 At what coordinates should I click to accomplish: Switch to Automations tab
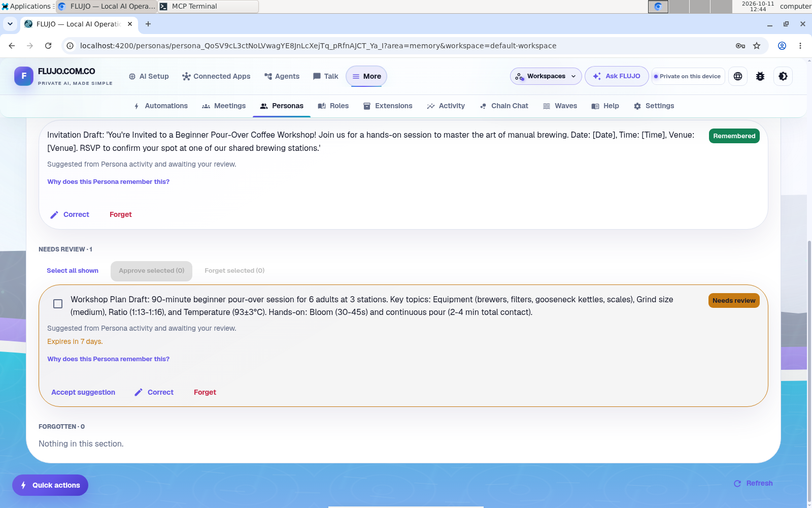tap(161, 106)
